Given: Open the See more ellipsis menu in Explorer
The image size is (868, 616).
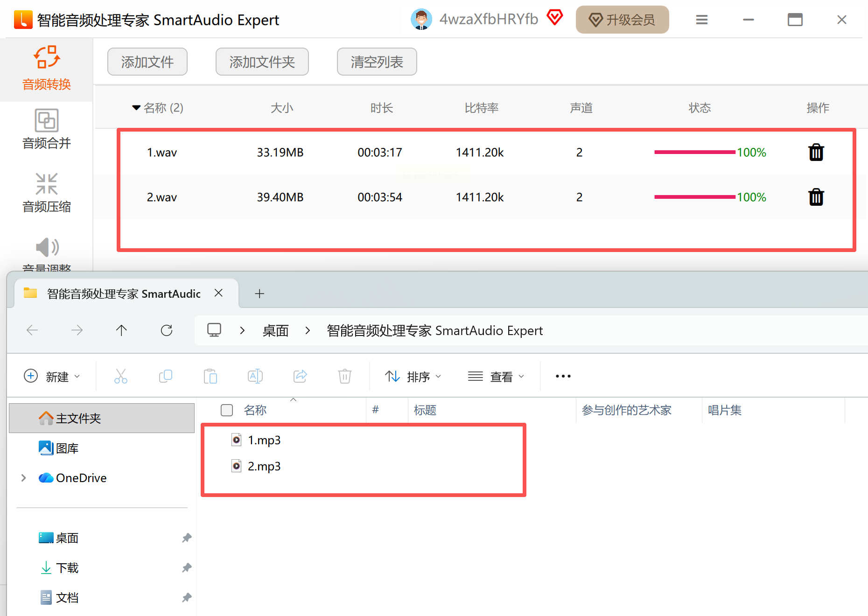Looking at the screenshot, I should pyautogui.click(x=563, y=376).
